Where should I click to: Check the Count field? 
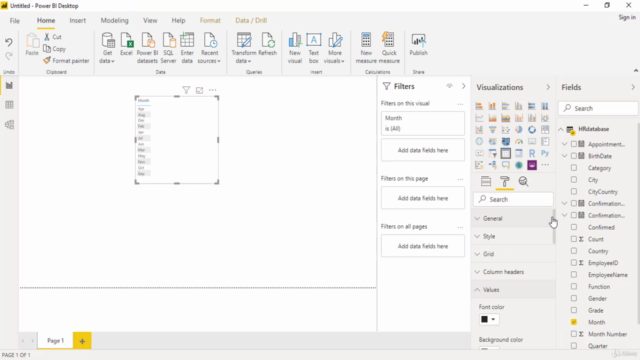coord(574,239)
